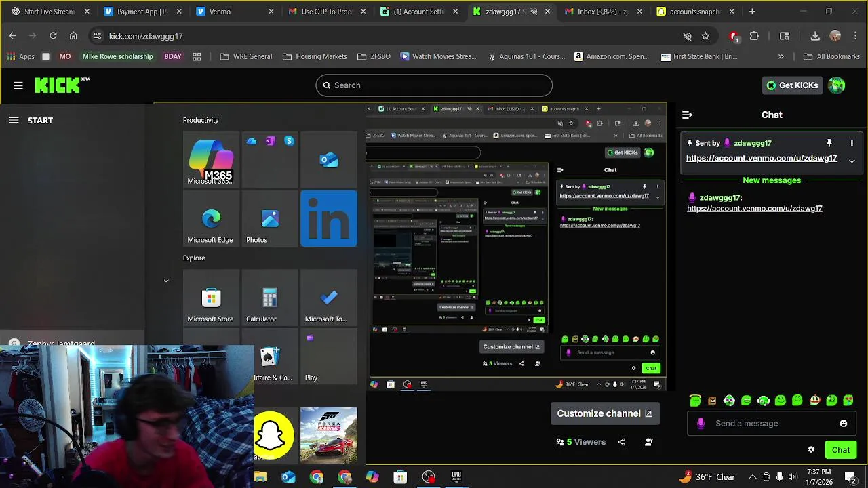Viewport: 868px width, 488px height.
Task: Expand the hidden bookmarks double chevron
Action: [x=781, y=57]
